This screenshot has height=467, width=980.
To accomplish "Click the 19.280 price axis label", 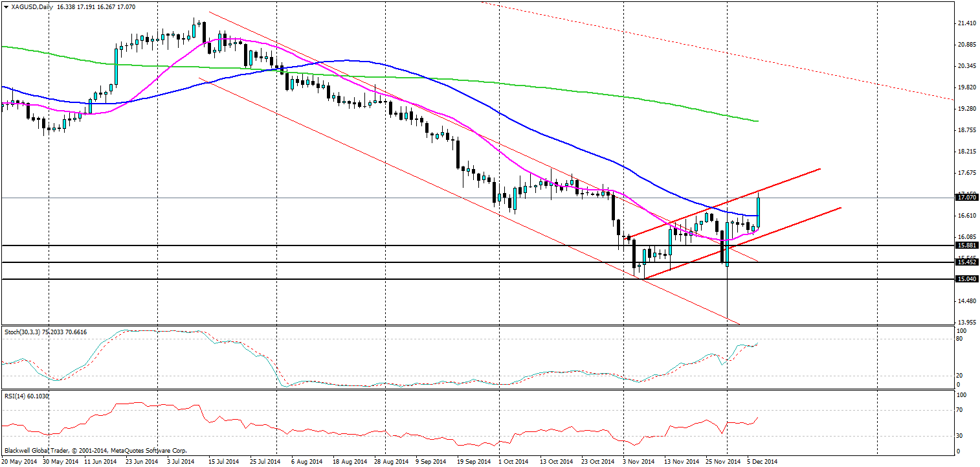I will pos(967,109).
